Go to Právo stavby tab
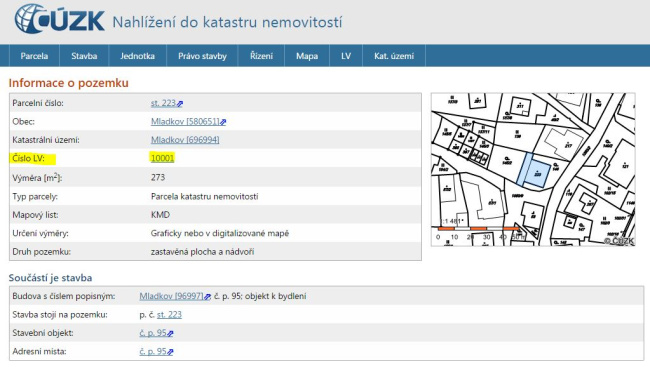Screen dimensions: 650x367 pyautogui.click(x=202, y=56)
